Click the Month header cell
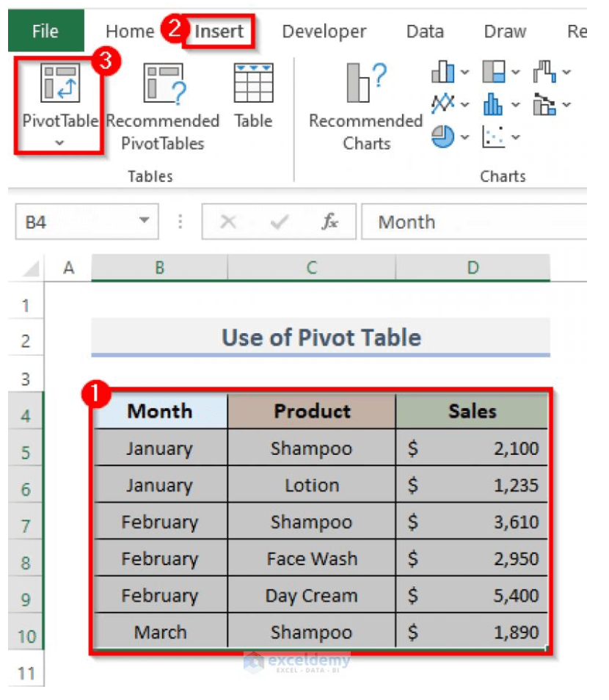Screen dimensions: 609x700 [160, 411]
